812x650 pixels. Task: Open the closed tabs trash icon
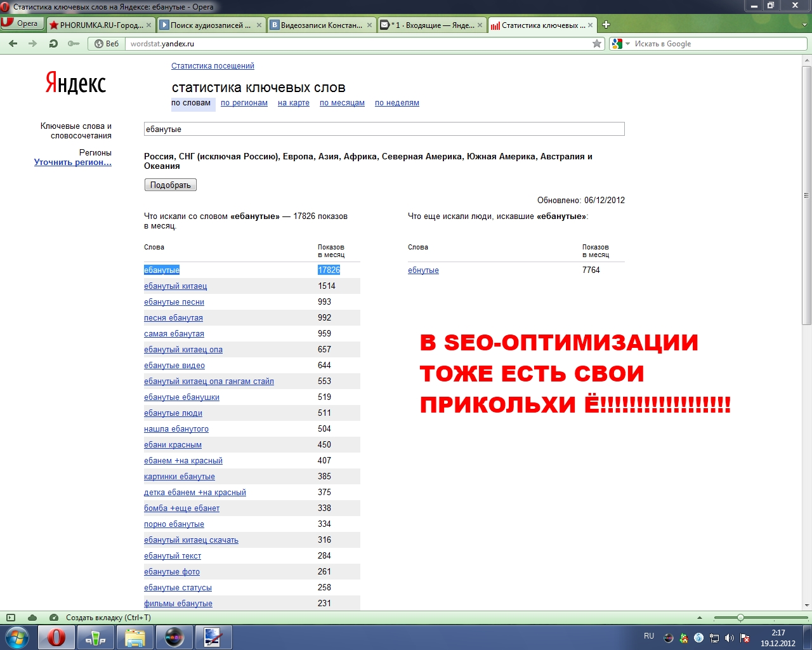click(804, 25)
